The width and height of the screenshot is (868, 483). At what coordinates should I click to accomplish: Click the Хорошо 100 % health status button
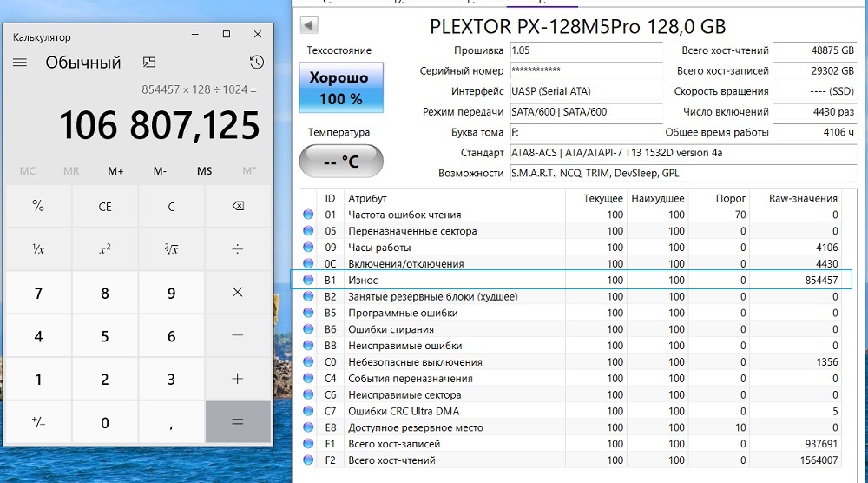[341, 88]
